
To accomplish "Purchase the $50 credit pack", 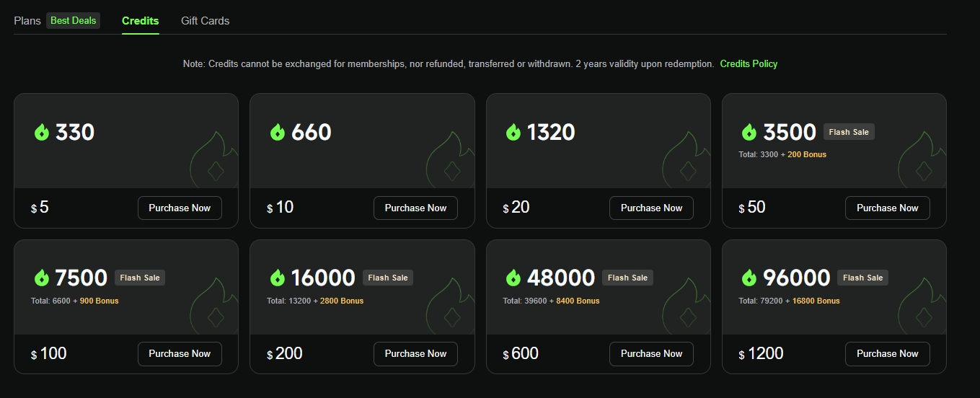I will point(887,208).
